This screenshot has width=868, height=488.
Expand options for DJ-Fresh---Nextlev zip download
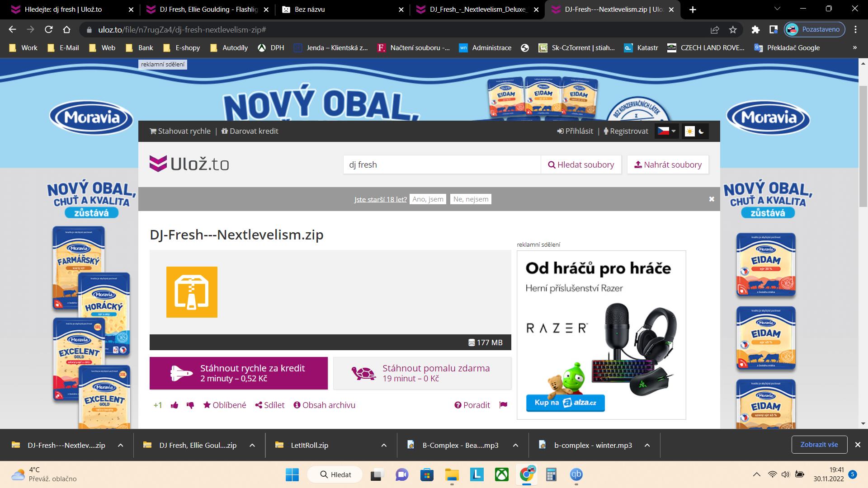coord(120,445)
